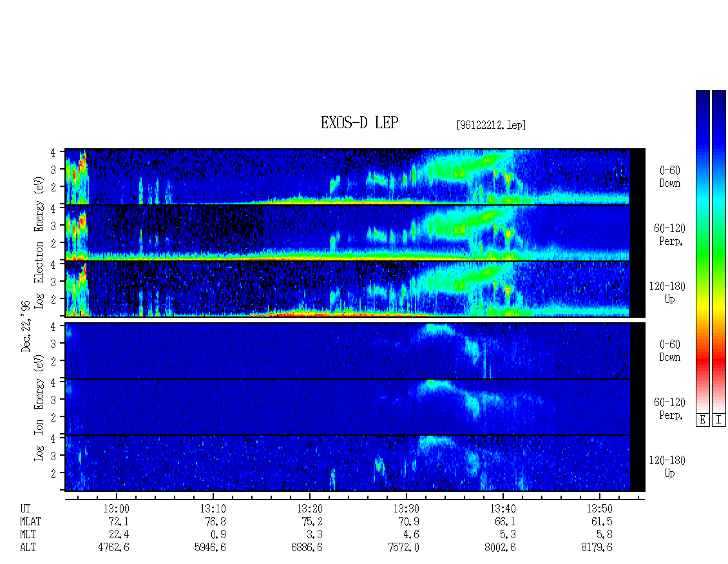Click the 13:00 UT tick label

[116, 509]
